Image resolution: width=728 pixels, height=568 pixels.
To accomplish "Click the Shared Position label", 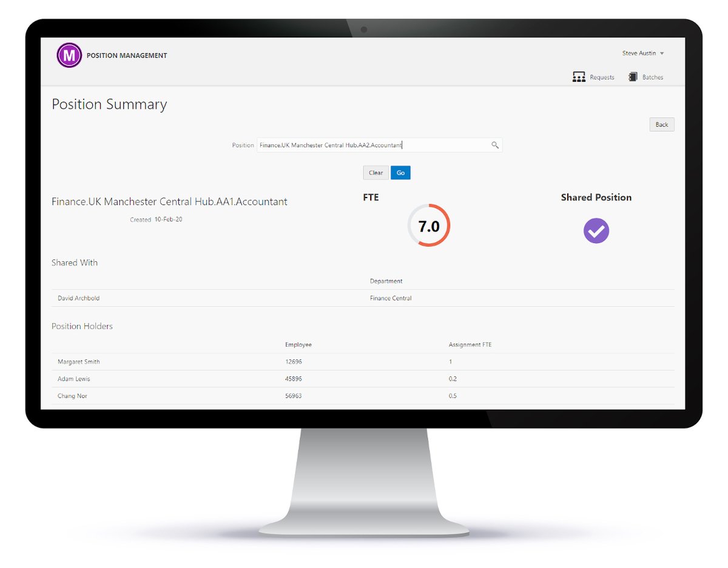I will point(596,197).
